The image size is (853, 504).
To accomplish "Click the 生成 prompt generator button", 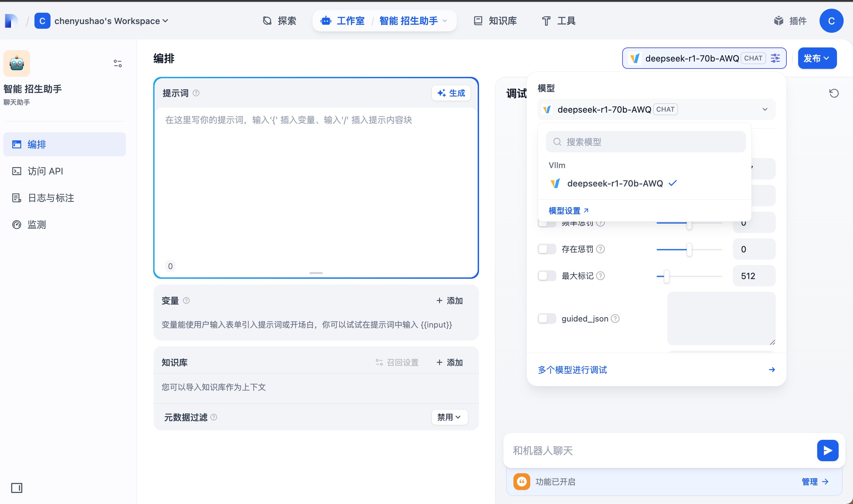I will coord(451,93).
